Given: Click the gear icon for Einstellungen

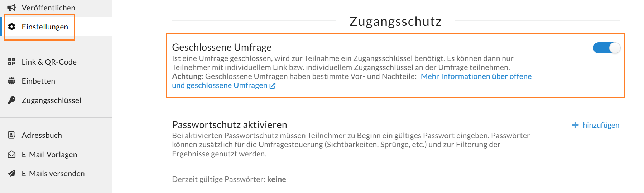Looking at the screenshot, I should 11,27.
